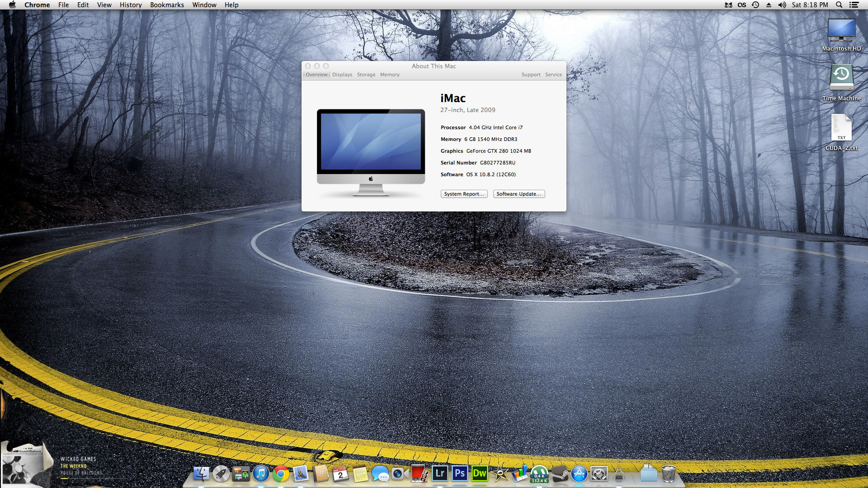The image size is (868, 488).
Task: Click the Last.fm menu bar icon
Action: tap(742, 5)
